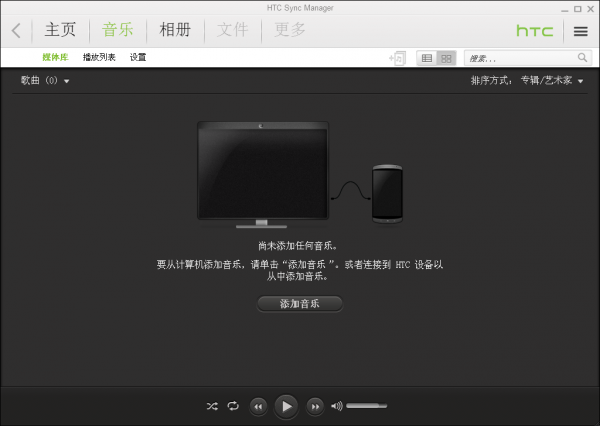Open the 设置 settings sub-tab
This screenshot has width=600, height=426.
138,57
